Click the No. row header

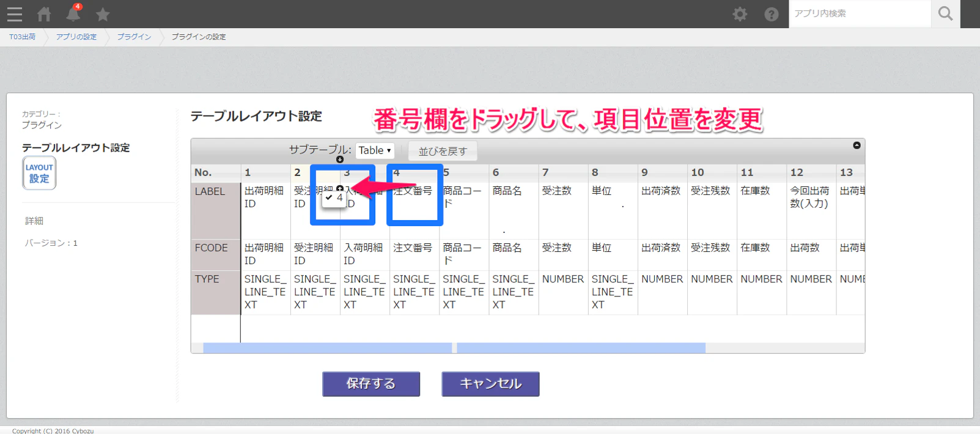(x=215, y=172)
